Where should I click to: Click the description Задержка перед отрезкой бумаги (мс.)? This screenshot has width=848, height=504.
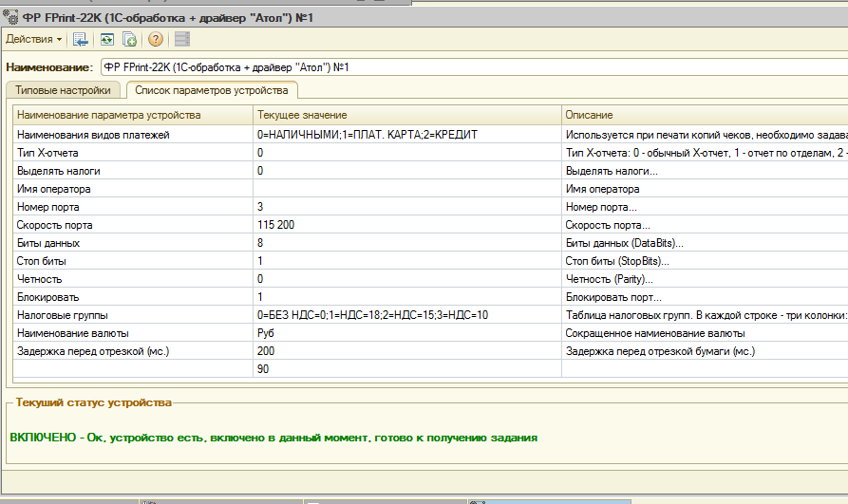click(x=660, y=351)
